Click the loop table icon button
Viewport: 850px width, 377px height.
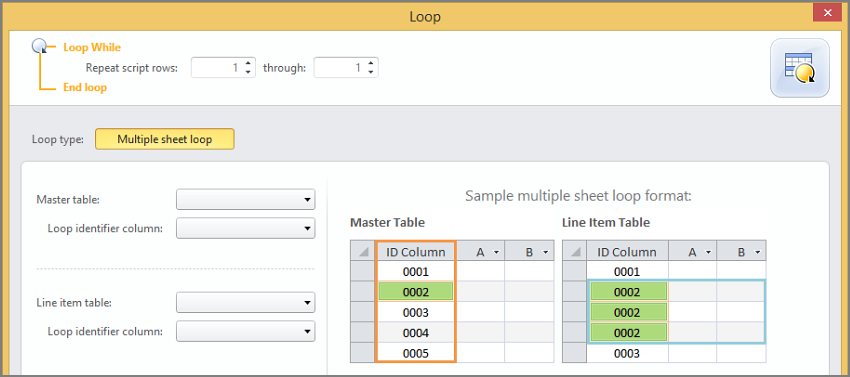point(800,68)
